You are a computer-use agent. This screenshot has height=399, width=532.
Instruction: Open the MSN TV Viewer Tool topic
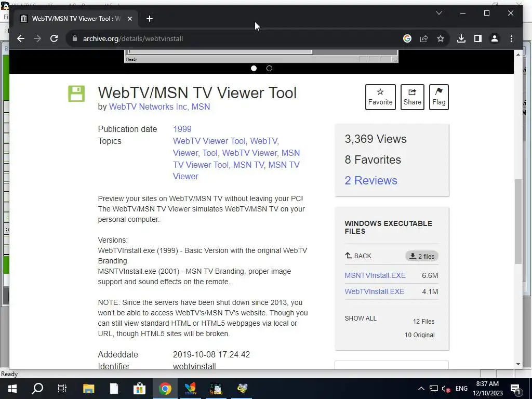click(236, 159)
